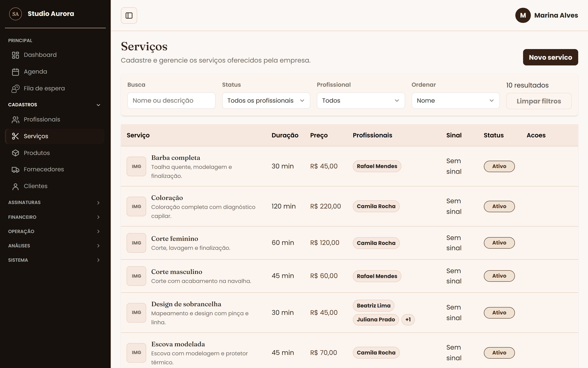Click the Produtos box icon
The width and height of the screenshot is (588, 368).
[16, 153]
